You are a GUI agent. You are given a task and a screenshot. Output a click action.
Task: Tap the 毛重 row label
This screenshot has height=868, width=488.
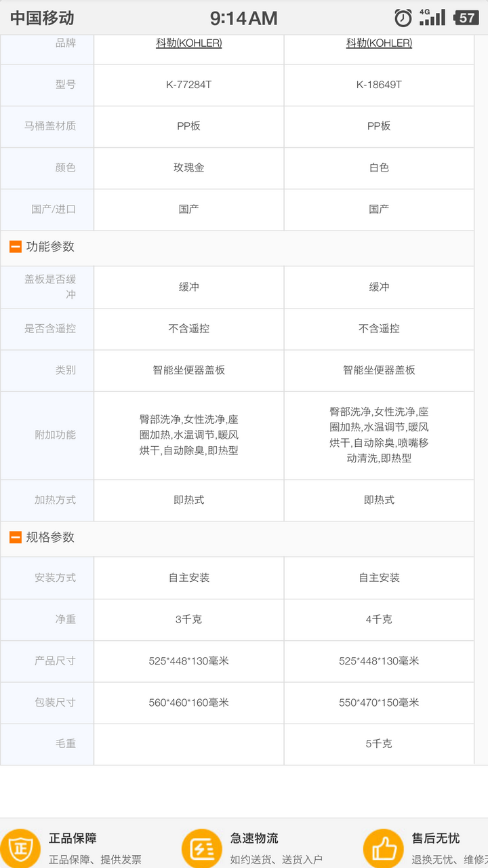pyautogui.click(x=66, y=744)
